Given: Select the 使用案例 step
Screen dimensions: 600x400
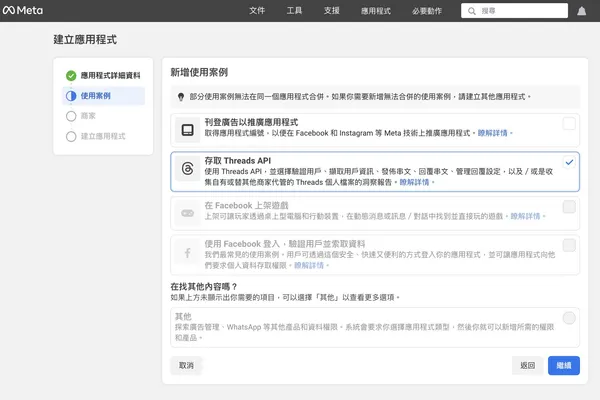Looking at the screenshot, I should tap(103, 96).
